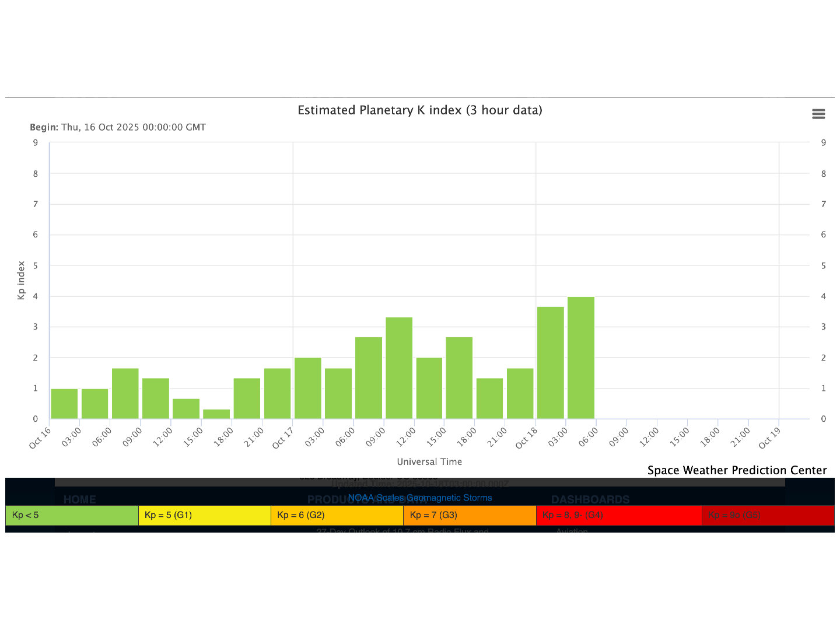
Task: Go to the HOME menu item
Action: [79, 500]
